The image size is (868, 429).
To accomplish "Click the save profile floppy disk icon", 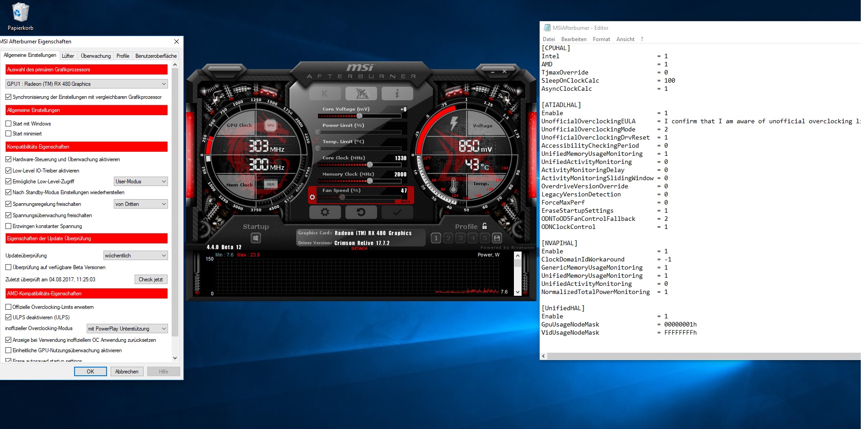I will (x=497, y=238).
